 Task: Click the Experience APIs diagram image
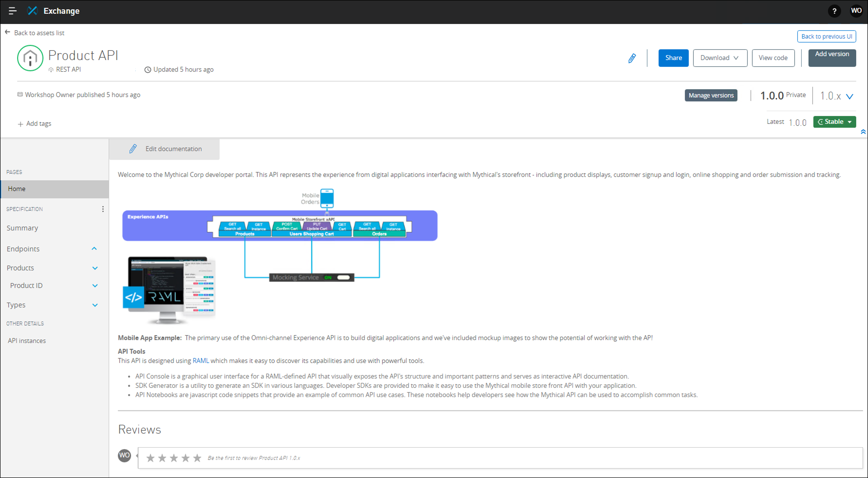tap(280, 235)
